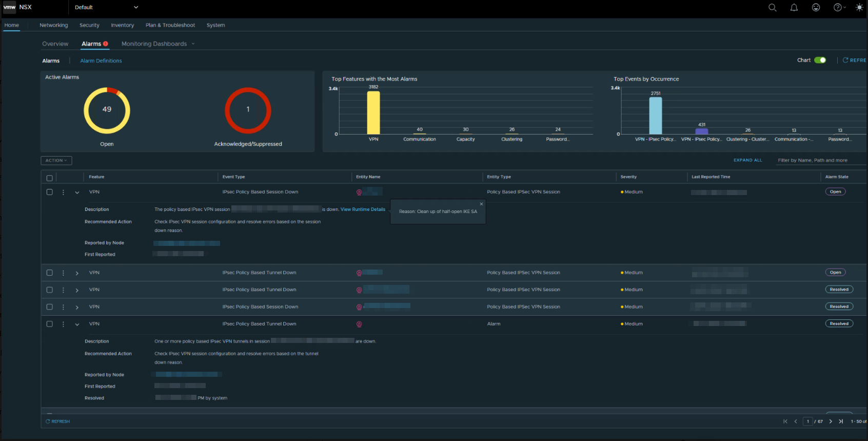Click View Runtime Details link
The width and height of the screenshot is (868, 441).
pyautogui.click(x=363, y=209)
